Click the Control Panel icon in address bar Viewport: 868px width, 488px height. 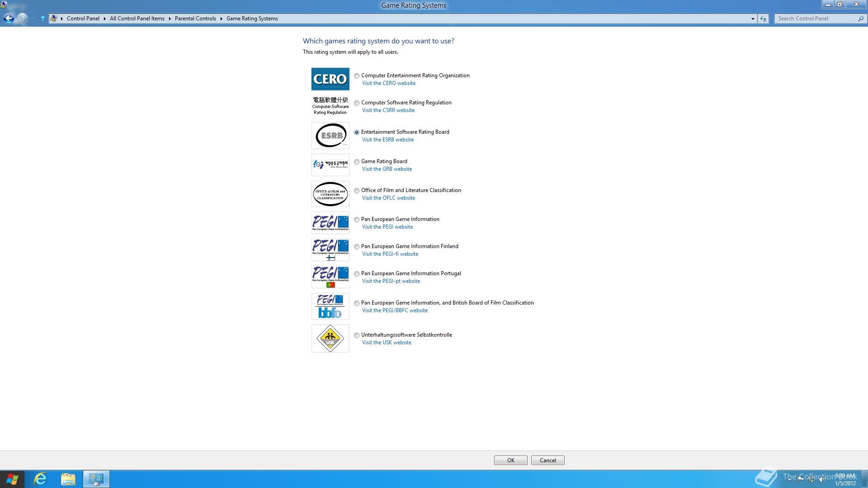(54, 19)
